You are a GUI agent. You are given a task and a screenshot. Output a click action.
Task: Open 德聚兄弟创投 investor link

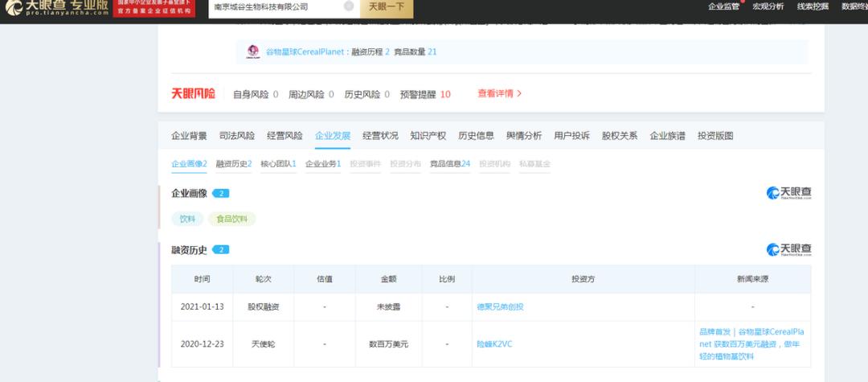500,306
